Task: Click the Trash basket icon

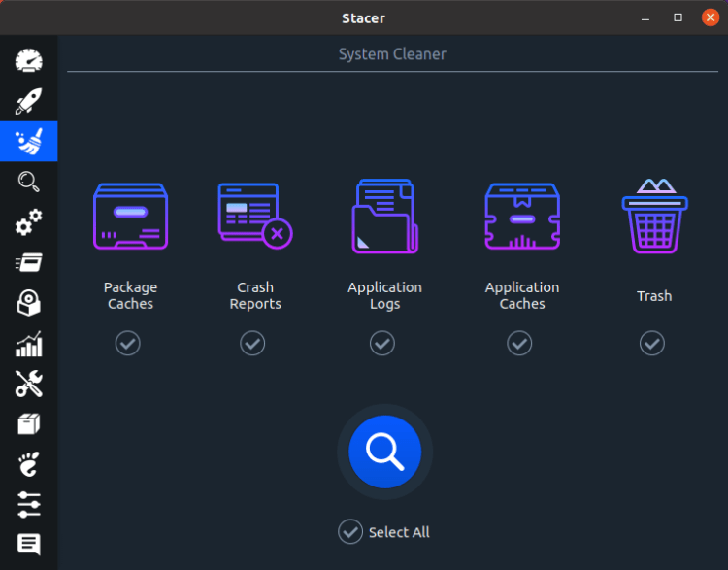Action: click(x=654, y=216)
